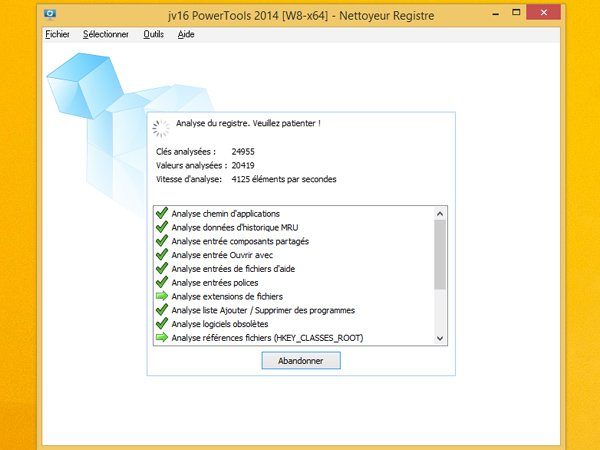Click the 'Valeurs analysées' value 20419
Screen dimensions: 600x450
(243, 165)
